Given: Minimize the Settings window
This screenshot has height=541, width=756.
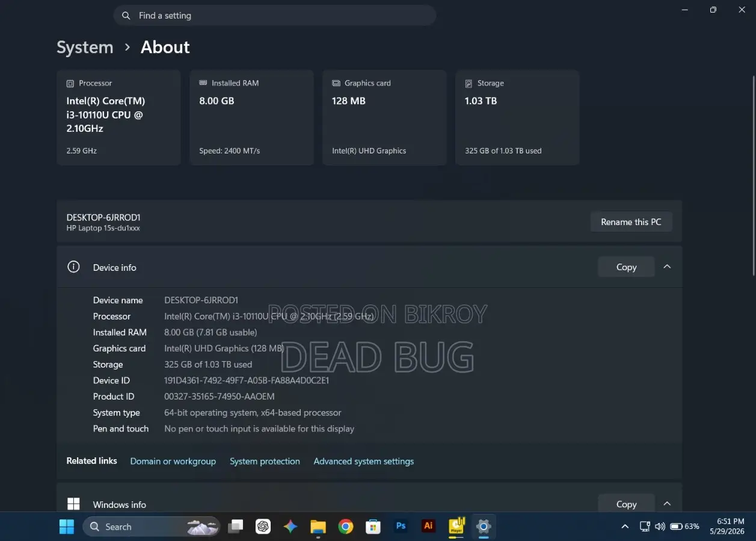Looking at the screenshot, I should coord(684,10).
